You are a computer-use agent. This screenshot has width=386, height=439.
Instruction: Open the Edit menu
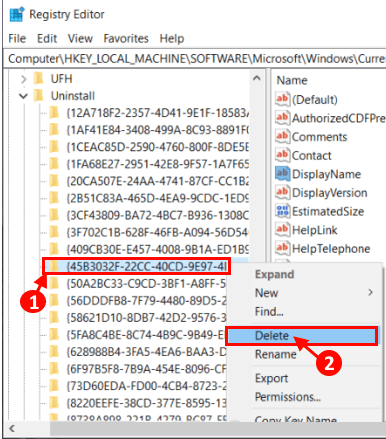pyautogui.click(x=47, y=39)
